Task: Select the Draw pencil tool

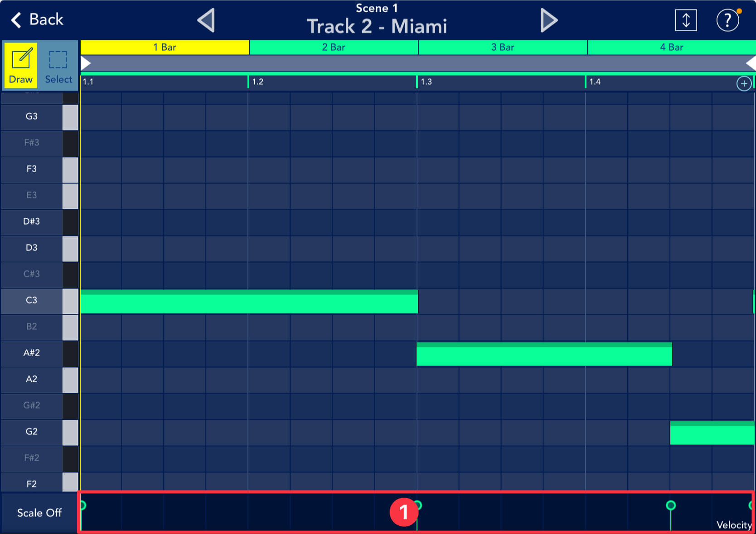Action: pos(21,66)
